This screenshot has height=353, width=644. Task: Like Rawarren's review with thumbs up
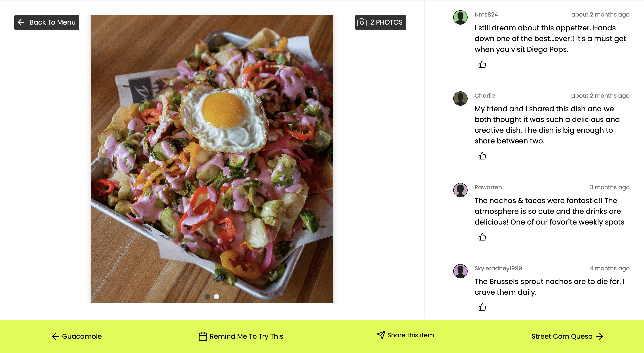482,237
